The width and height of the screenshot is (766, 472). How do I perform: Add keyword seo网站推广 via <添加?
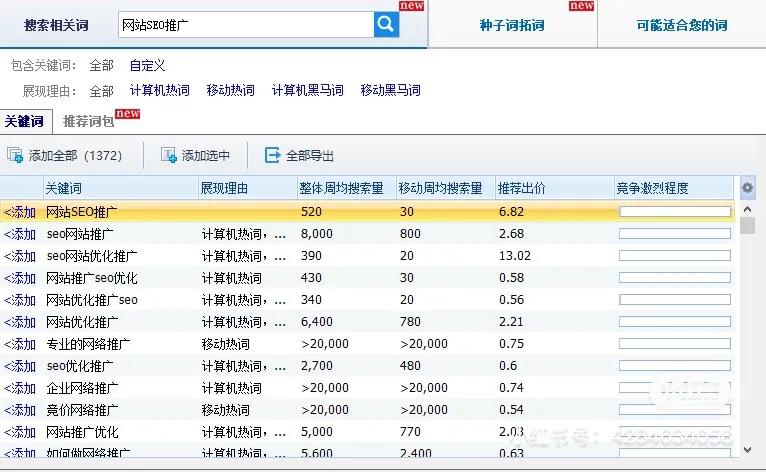20,234
